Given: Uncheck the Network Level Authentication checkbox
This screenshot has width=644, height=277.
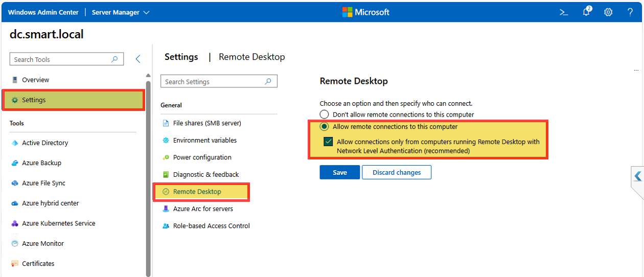Looking at the screenshot, I should point(328,142).
